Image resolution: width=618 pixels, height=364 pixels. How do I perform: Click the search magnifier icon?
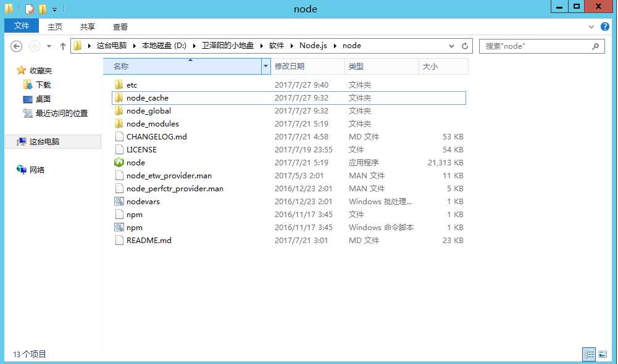pos(596,46)
